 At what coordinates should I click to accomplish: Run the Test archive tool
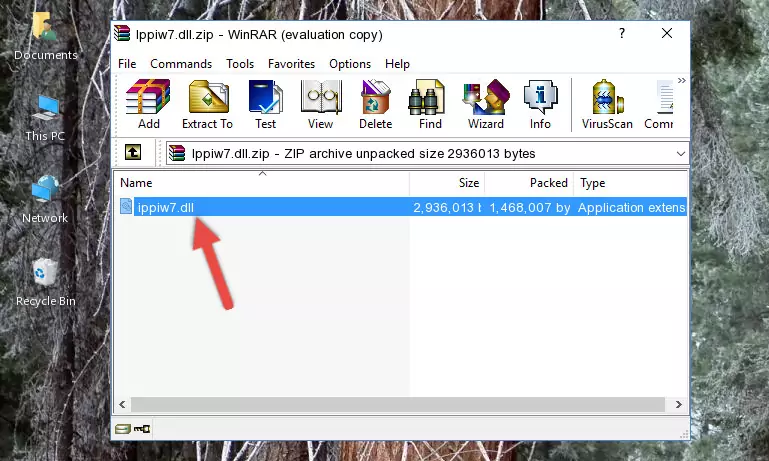[265, 104]
